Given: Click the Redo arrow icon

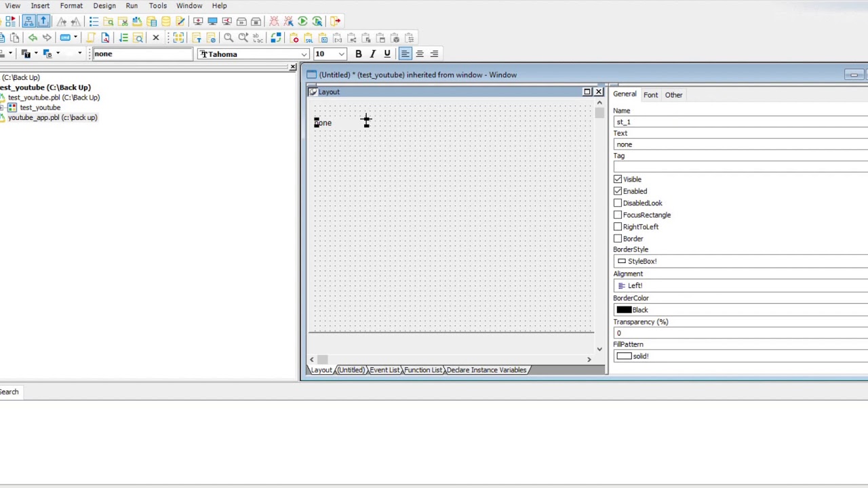Looking at the screenshot, I should 47,38.
